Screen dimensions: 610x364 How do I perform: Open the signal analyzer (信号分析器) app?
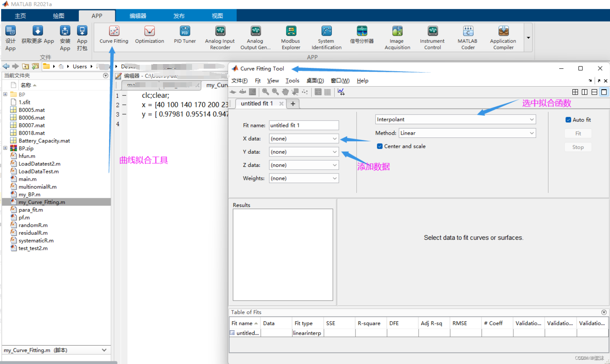click(362, 35)
